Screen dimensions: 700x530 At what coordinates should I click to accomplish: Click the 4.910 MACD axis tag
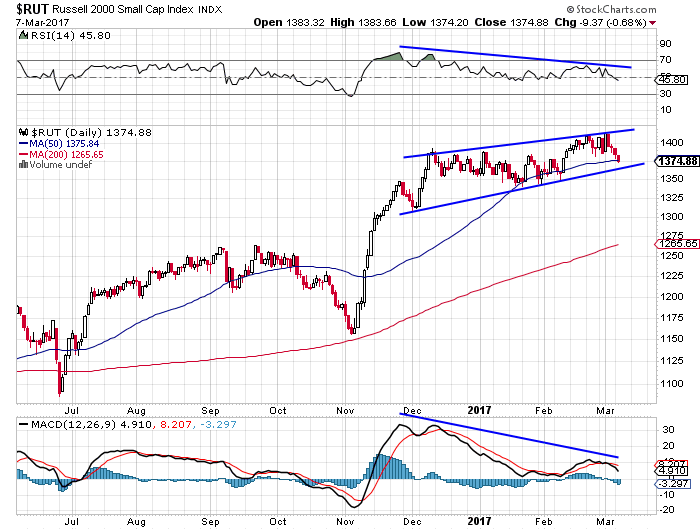(x=673, y=471)
